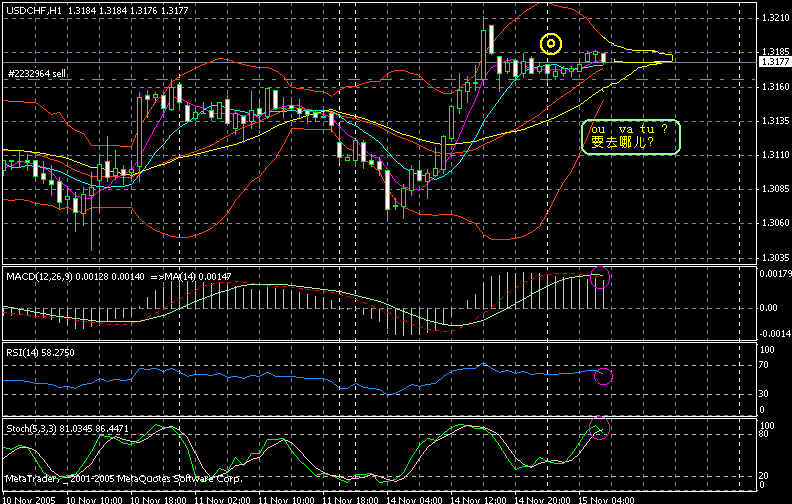Click the 14 Nov 12:00 time label
792x504 pixels.
click(478, 500)
